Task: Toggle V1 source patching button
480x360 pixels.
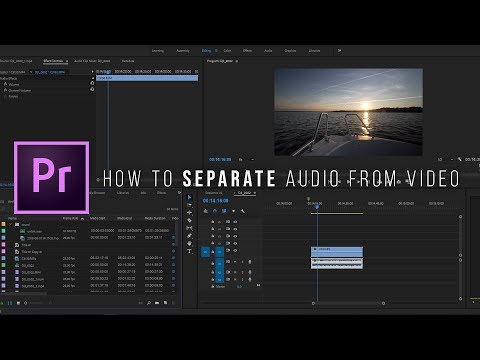Action: pos(205,252)
